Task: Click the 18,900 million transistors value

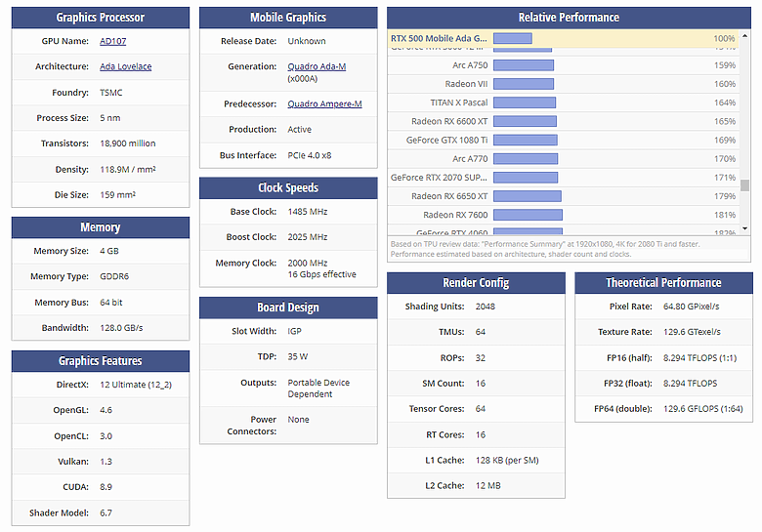Action: click(127, 143)
